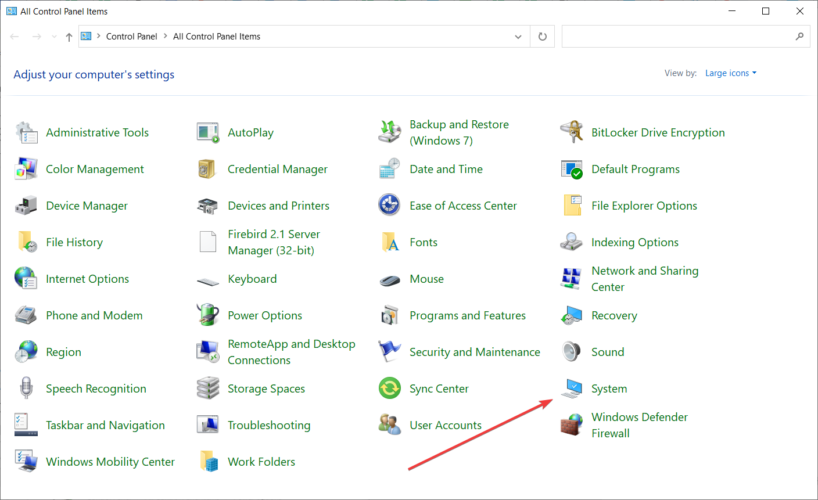Go up one level with the up arrow

click(x=69, y=37)
